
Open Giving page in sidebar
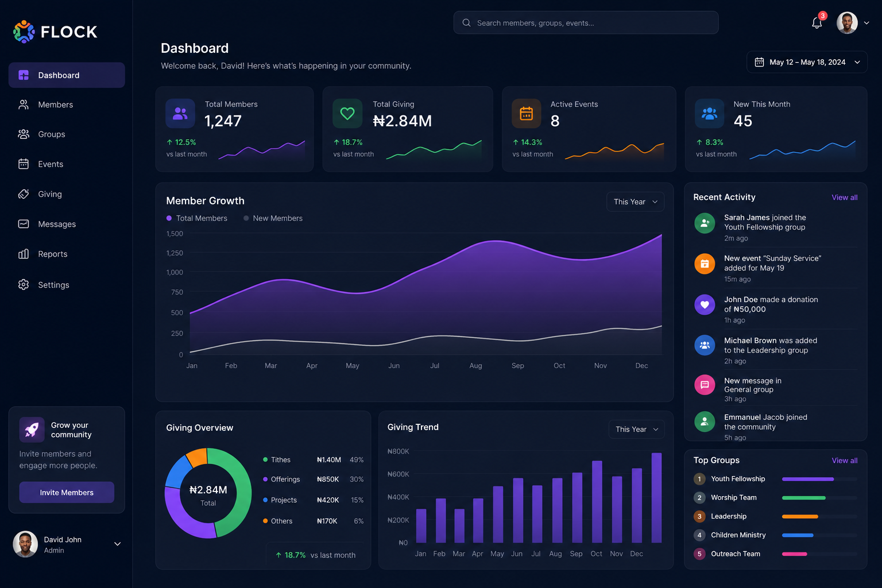click(67, 194)
